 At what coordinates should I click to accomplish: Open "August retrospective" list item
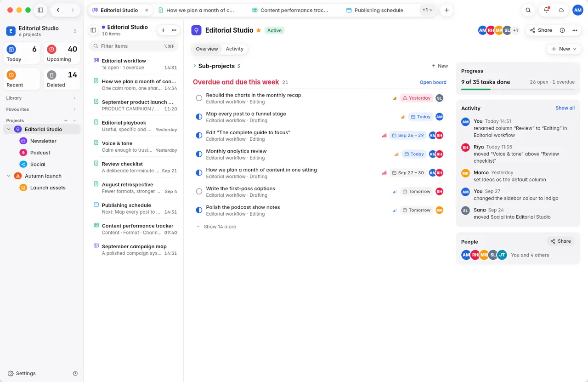(133, 188)
